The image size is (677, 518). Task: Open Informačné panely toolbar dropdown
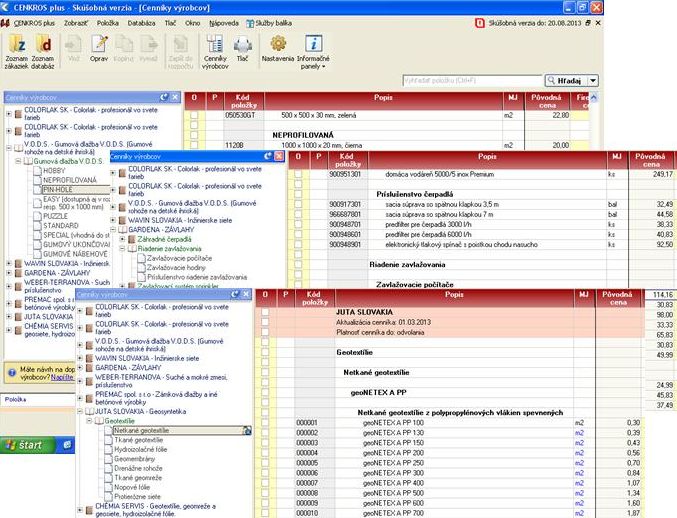313,52
